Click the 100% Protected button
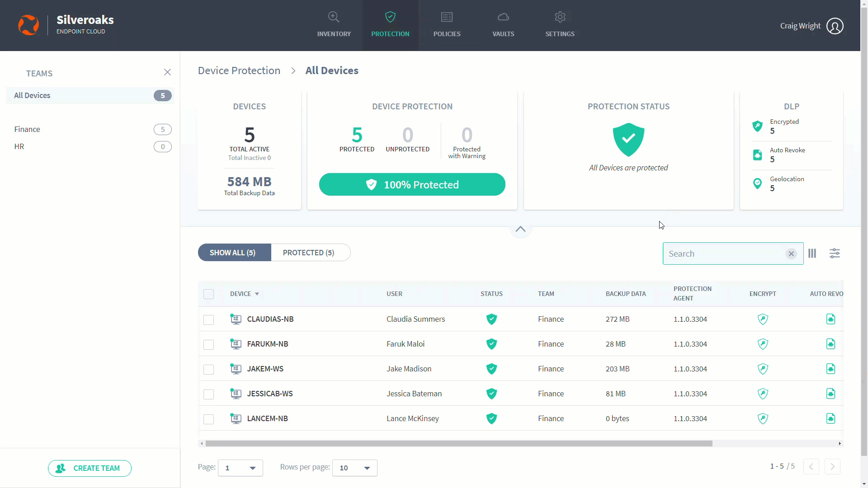Image resolution: width=868 pixels, height=488 pixels. (412, 184)
